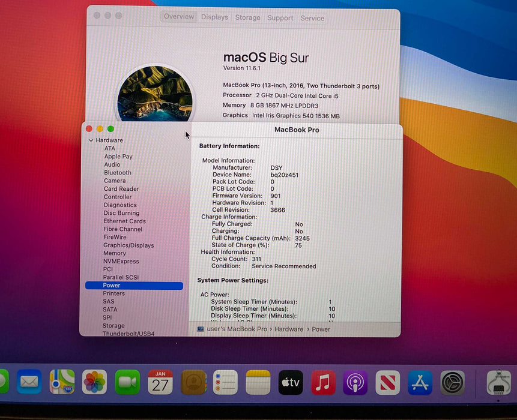The width and height of the screenshot is (517, 420).
Task: Open Photos app in dock
Action: (95, 382)
